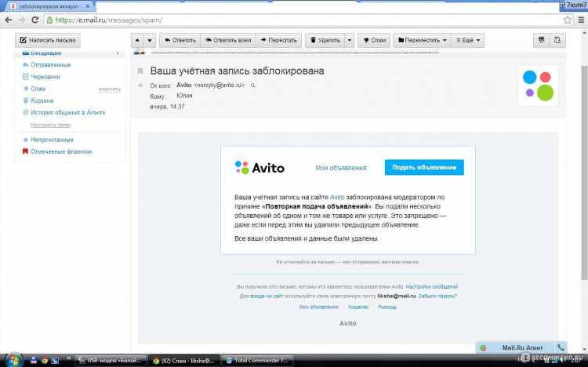The image size is (588, 367).
Task: Open the Windows Start button
Action: click(13, 360)
